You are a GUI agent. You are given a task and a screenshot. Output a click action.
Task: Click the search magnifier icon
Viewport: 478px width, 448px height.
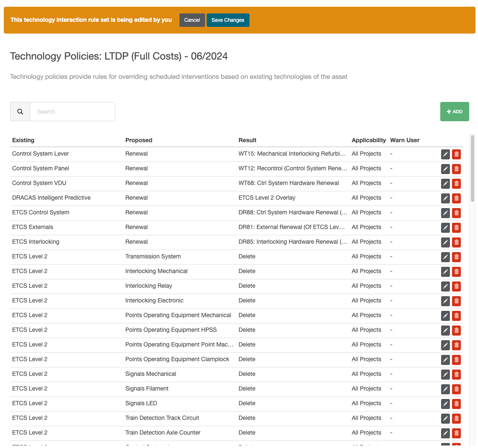[x=20, y=112]
